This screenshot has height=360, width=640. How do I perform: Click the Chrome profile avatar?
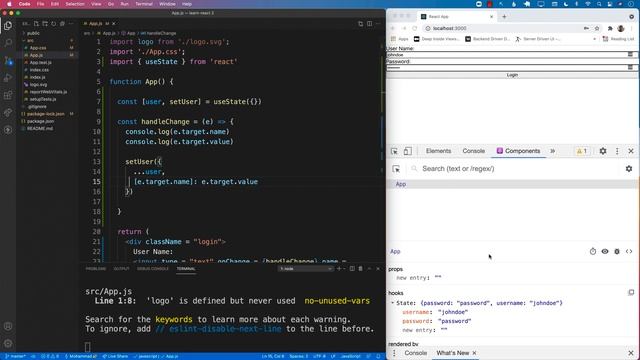point(621,28)
